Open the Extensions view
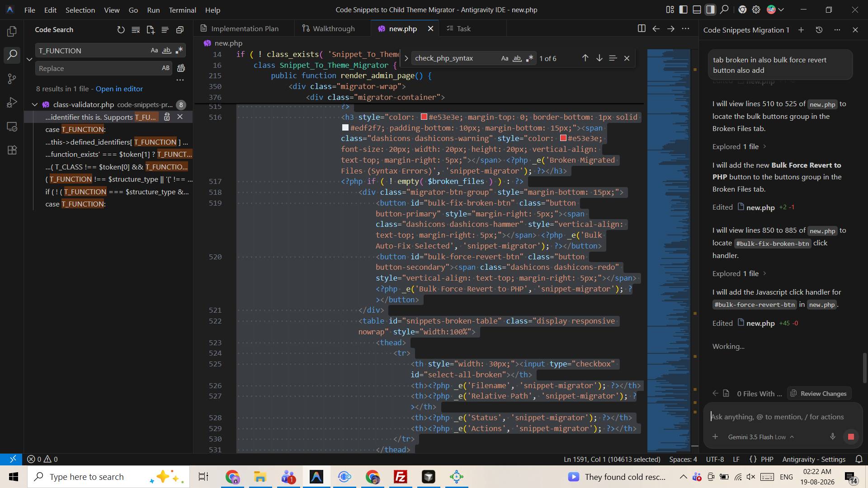Screen dimensions: 868x488 [12, 150]
